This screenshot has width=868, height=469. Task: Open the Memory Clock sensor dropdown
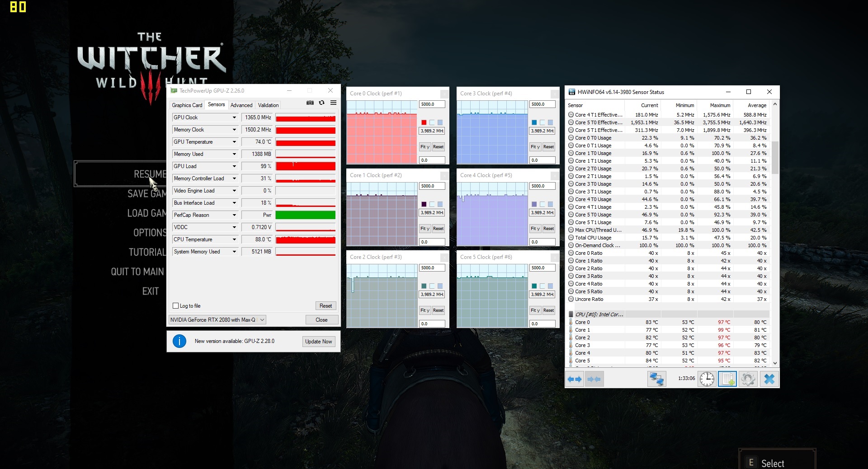tap(234, 130)
